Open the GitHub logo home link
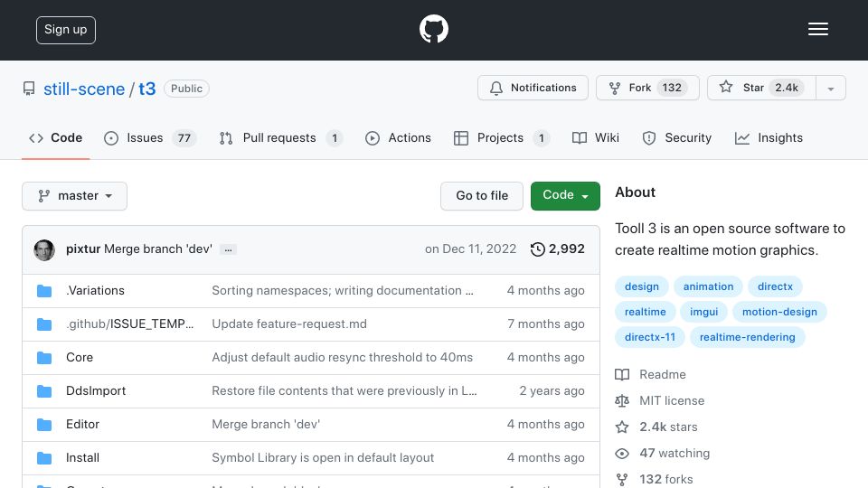 coord(433,29)
